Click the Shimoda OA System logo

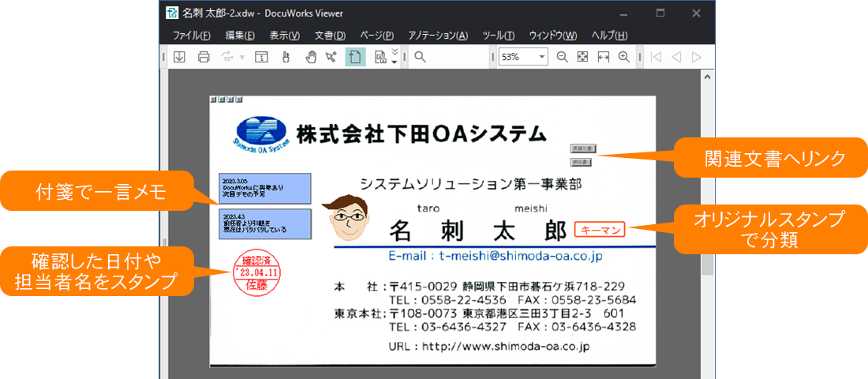pos(261,137)
